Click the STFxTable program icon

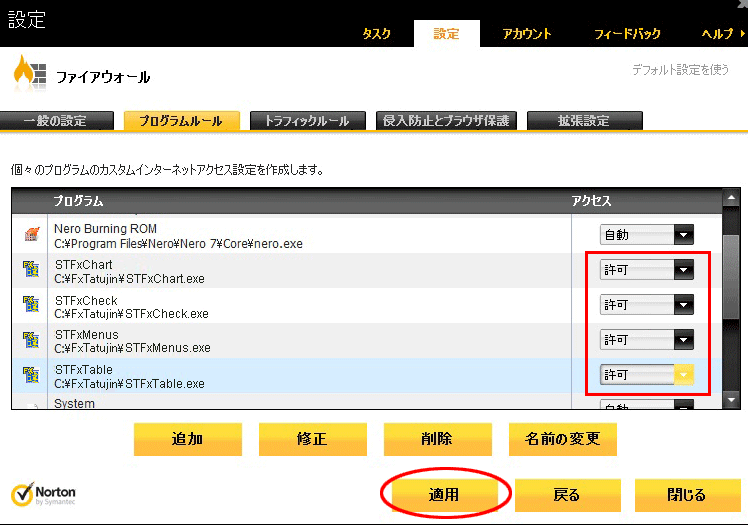pos(31,375)
